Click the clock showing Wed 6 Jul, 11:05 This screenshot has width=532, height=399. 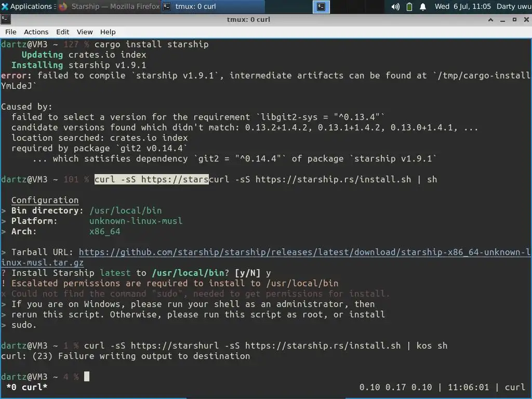(x=462, y=6)
